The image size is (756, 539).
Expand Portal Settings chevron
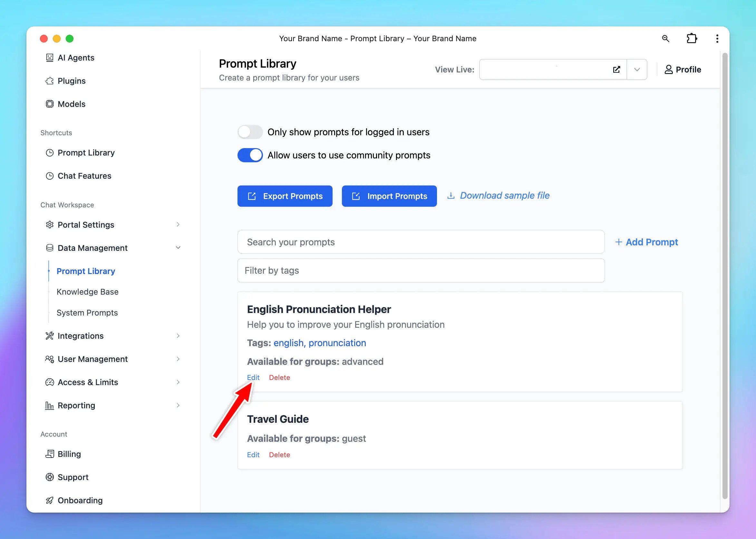click(178, 225)
